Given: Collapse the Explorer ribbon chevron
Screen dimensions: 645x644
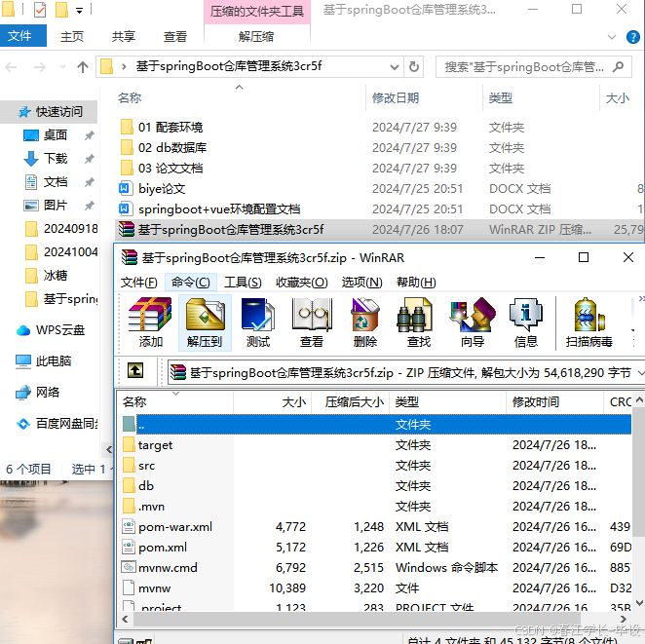Looking at the screenshot, I should [612, 37].
